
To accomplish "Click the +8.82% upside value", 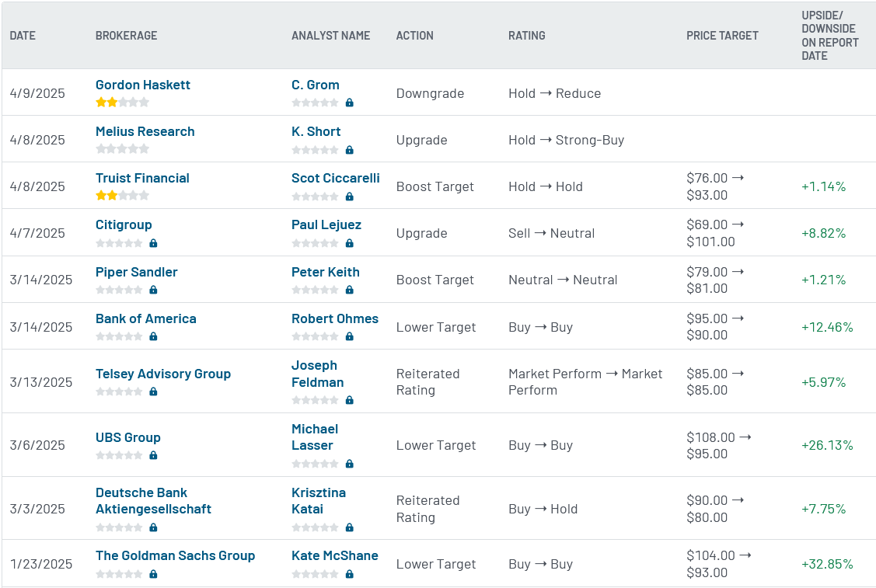I will pos(823,233).
